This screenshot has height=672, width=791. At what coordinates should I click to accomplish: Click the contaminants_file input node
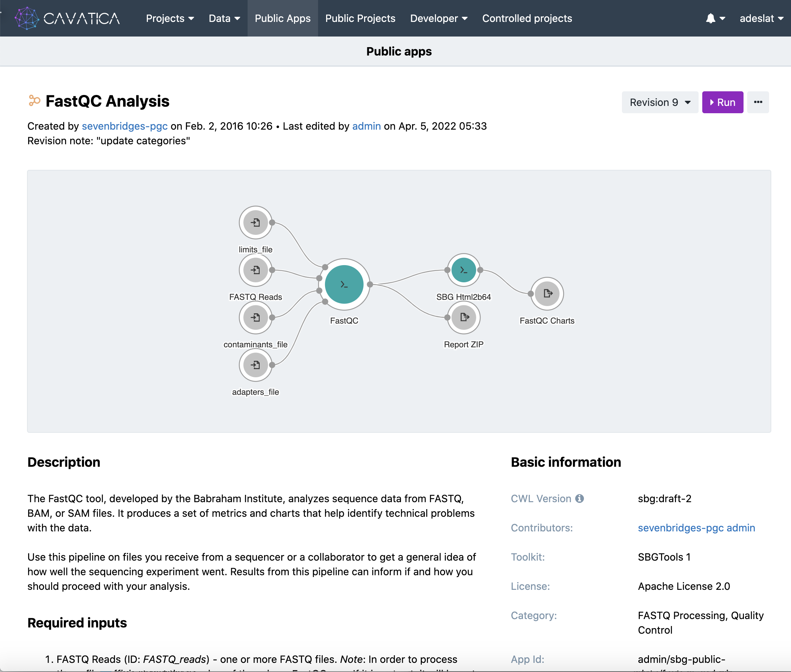255,317
